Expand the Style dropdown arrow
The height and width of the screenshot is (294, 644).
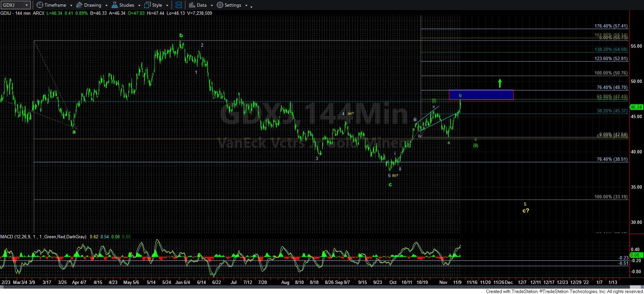(167, 5)
